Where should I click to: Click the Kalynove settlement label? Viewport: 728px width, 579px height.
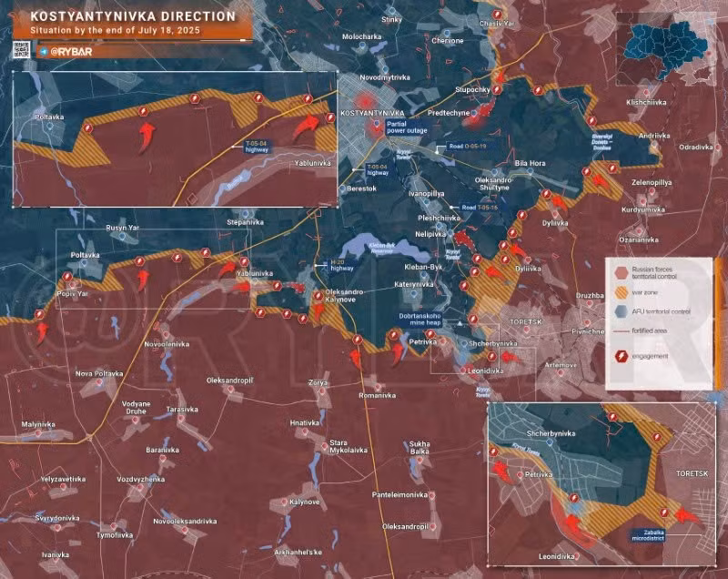(304, 503)
